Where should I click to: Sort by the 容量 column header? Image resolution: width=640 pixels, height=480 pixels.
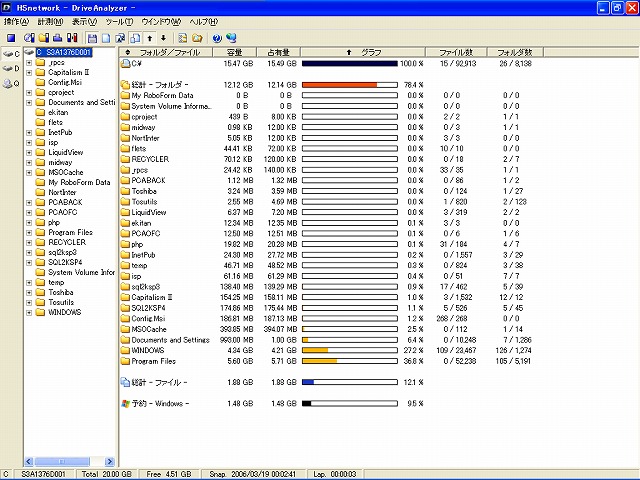tap(234, 52)
